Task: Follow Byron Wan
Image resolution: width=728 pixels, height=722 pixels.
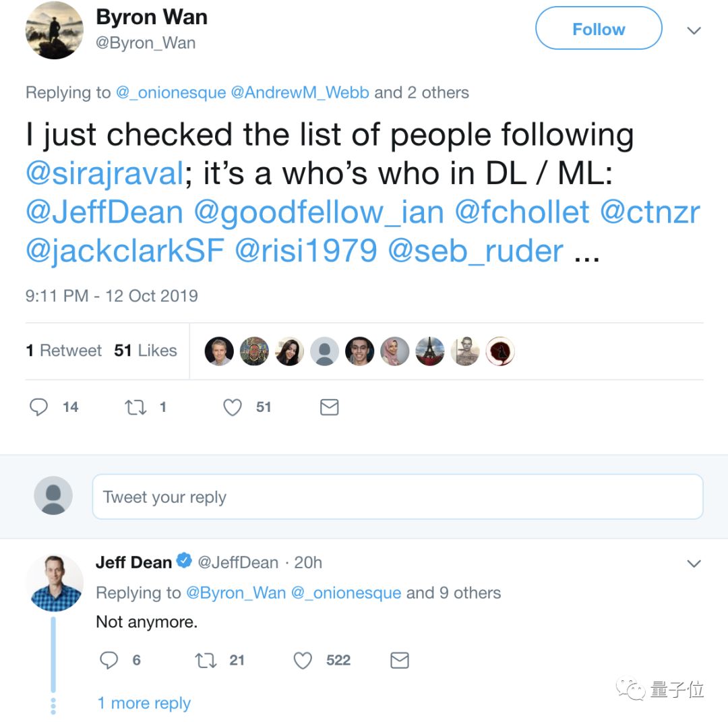Action: (x=599, y=29)
